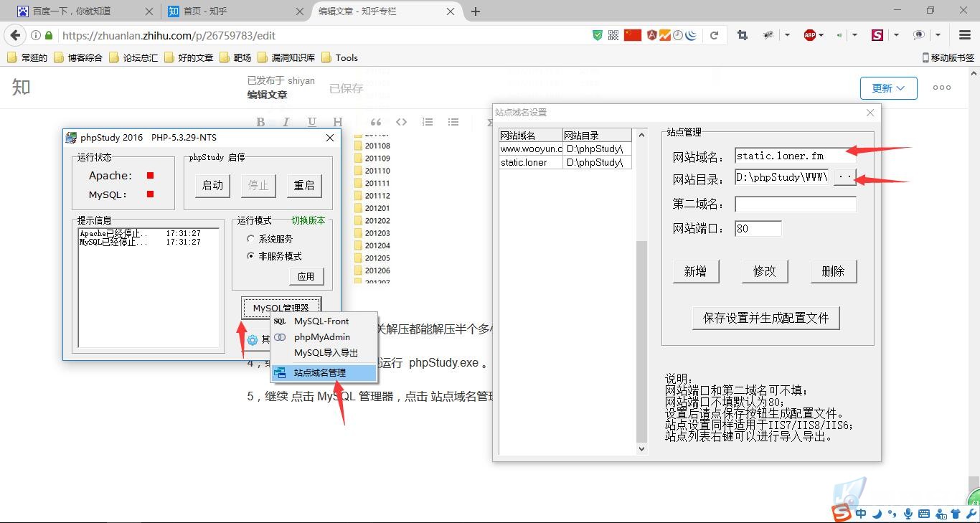
Task: Open the Tools bookmark folder
Action: click(x=339, y=57)
